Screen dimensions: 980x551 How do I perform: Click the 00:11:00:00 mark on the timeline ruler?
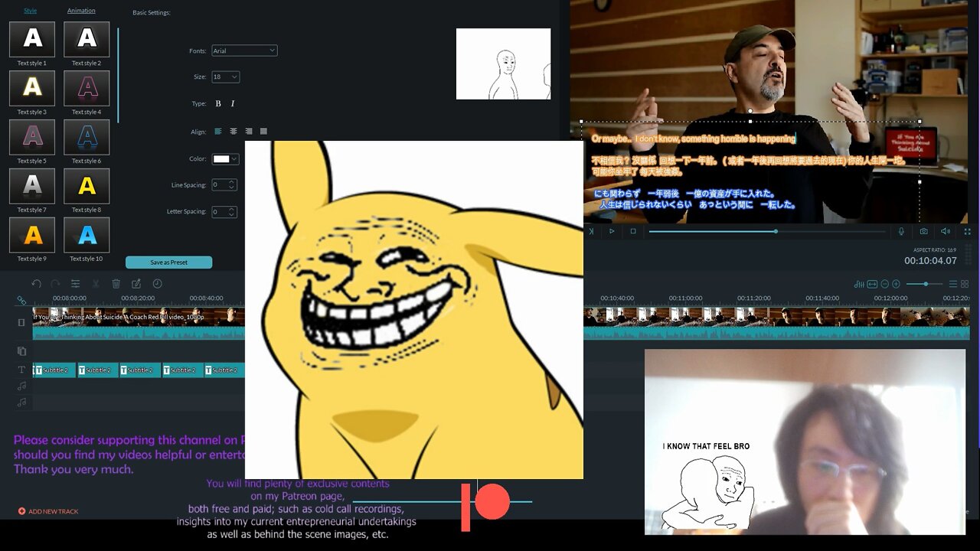click(x=685, y=298)
